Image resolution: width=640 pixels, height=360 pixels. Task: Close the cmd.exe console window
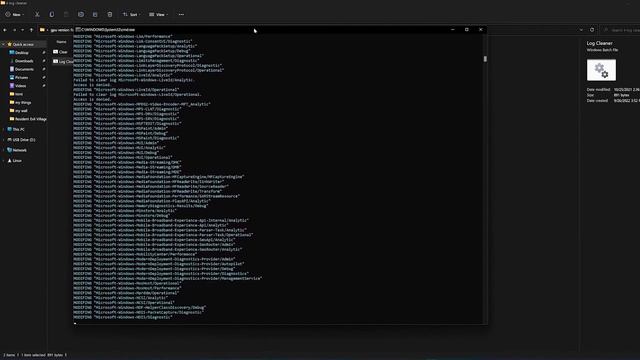(480, 30)
